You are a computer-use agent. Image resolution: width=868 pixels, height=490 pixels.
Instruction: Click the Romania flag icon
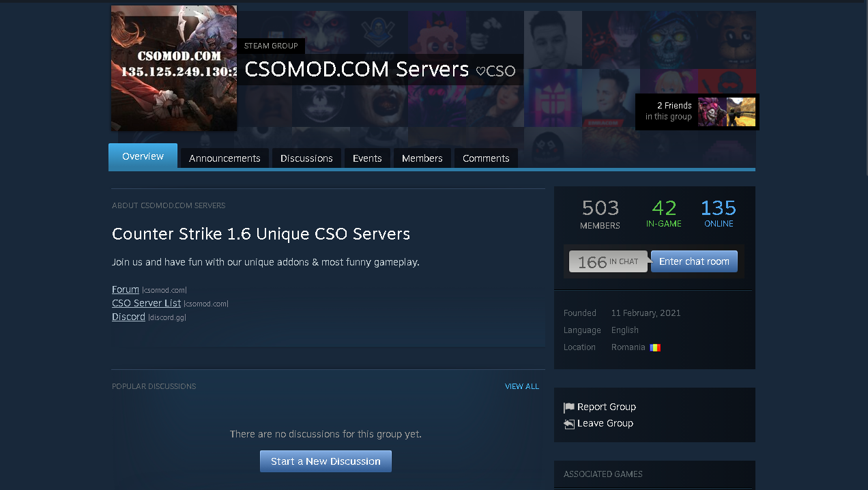[x=655, y=347]
